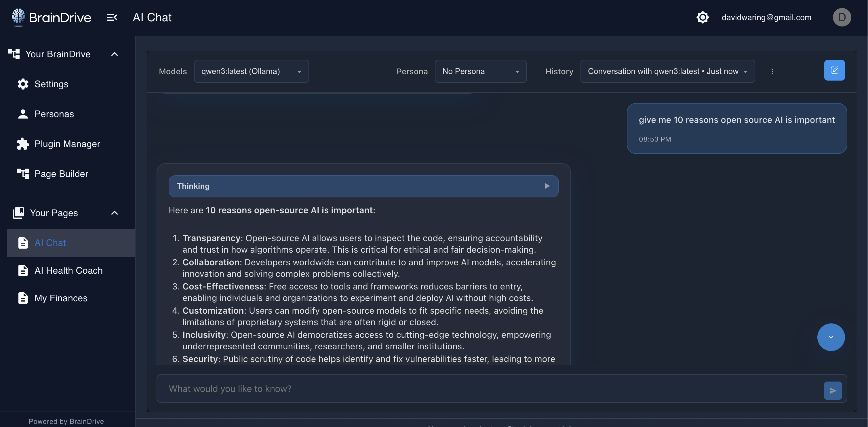Collapse the Your Pages section
Screen dimensions: 868x427
tap(115, 213)
